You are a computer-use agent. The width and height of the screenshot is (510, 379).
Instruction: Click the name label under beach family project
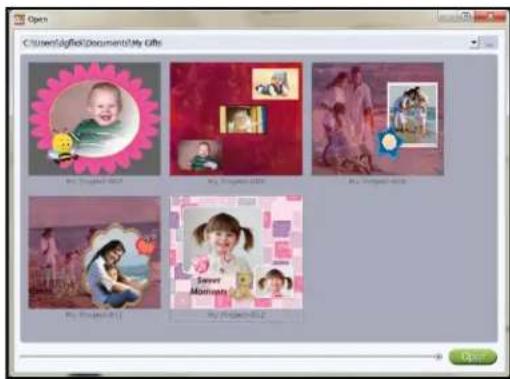coord(377,181)
